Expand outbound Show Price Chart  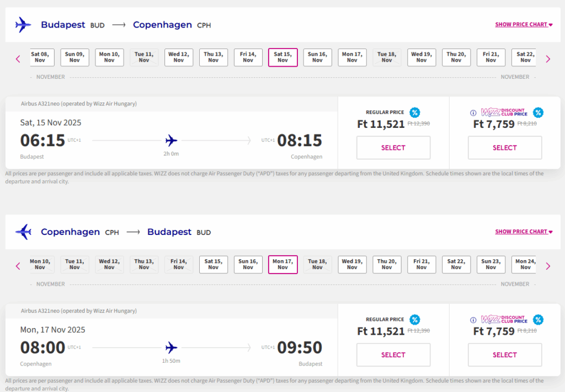(524, 25)
